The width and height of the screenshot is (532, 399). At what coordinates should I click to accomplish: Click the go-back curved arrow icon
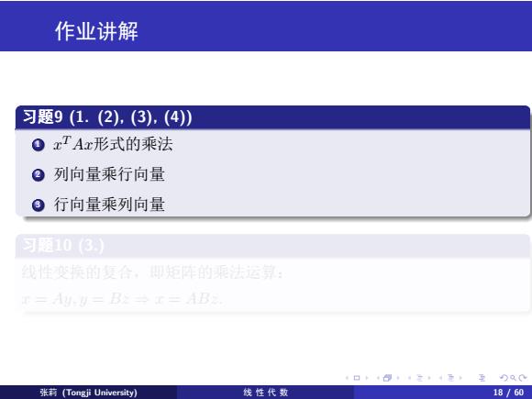tap(504, 378)
